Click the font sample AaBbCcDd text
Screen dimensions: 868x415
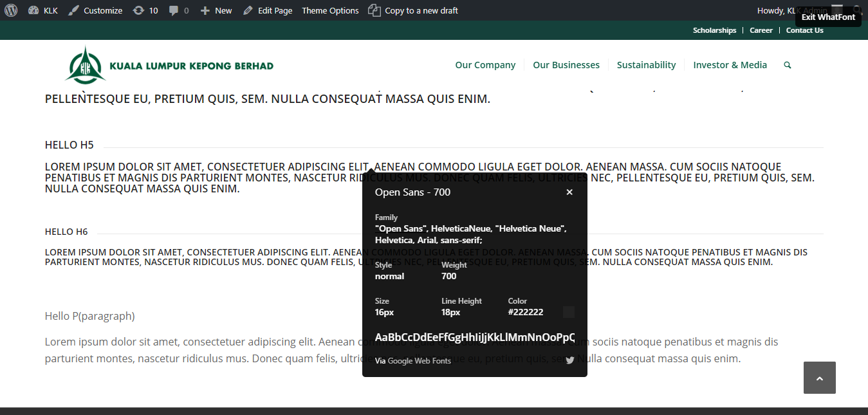coord(475,338)
